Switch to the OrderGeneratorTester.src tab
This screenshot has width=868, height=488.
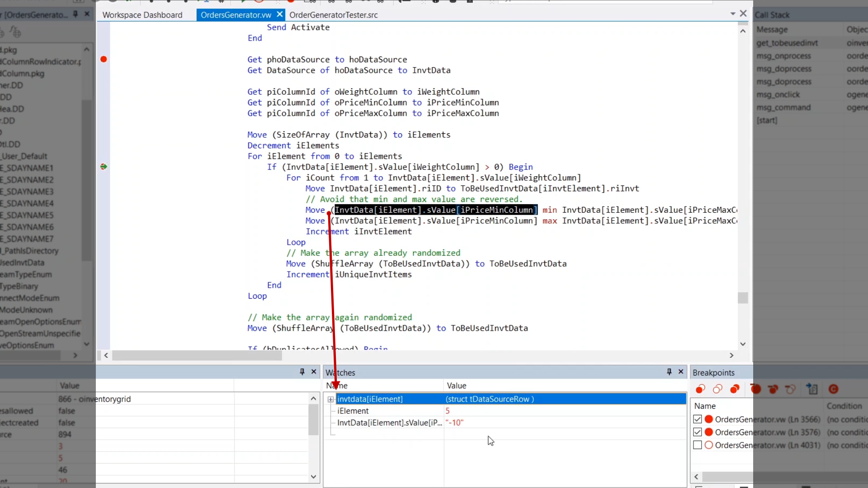coord(333,15)
